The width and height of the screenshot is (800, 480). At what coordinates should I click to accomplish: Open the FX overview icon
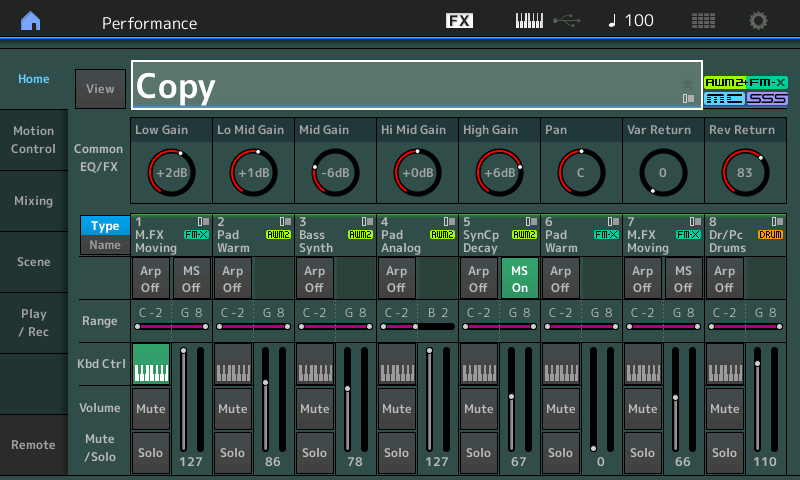click(x=459, y=21)
